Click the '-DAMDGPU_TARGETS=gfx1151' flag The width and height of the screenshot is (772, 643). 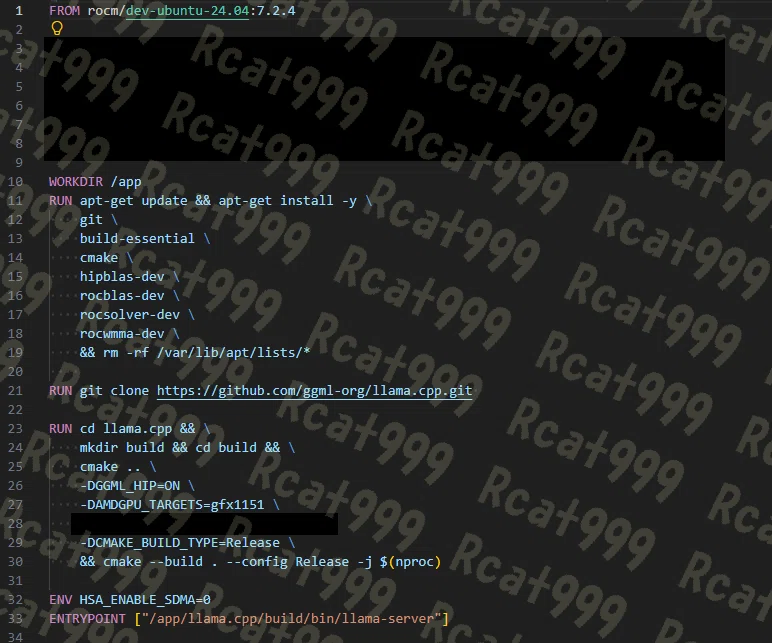[172, 505]
